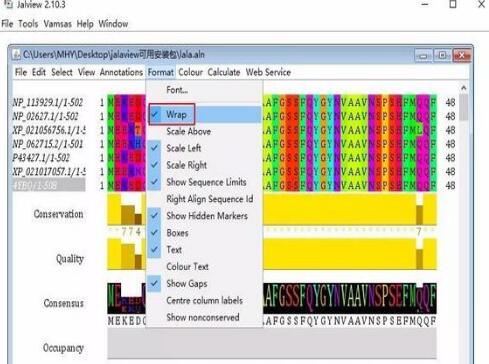The height and width of the screenshot is (364, 489).
Task: Maximize the lala.aln alignment window
Action: [x=442, y=56]
